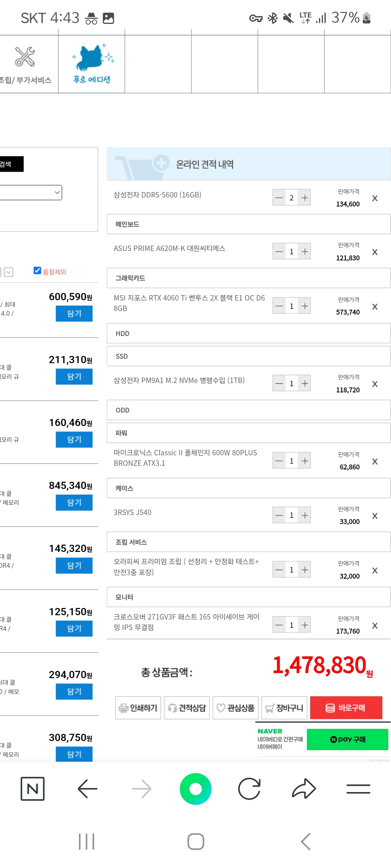Add the 600,590원 product with 담기
391x868 pixels.
[74, 314]
